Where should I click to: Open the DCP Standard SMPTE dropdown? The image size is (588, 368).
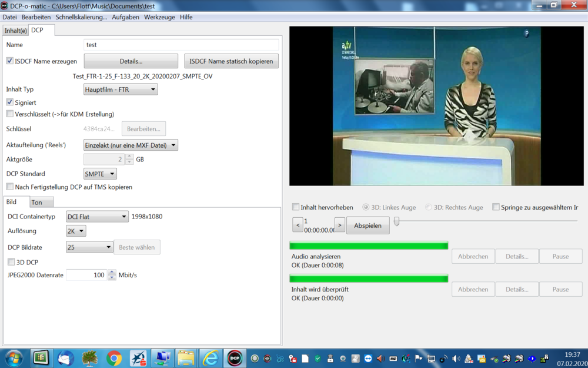pos(100,174)
